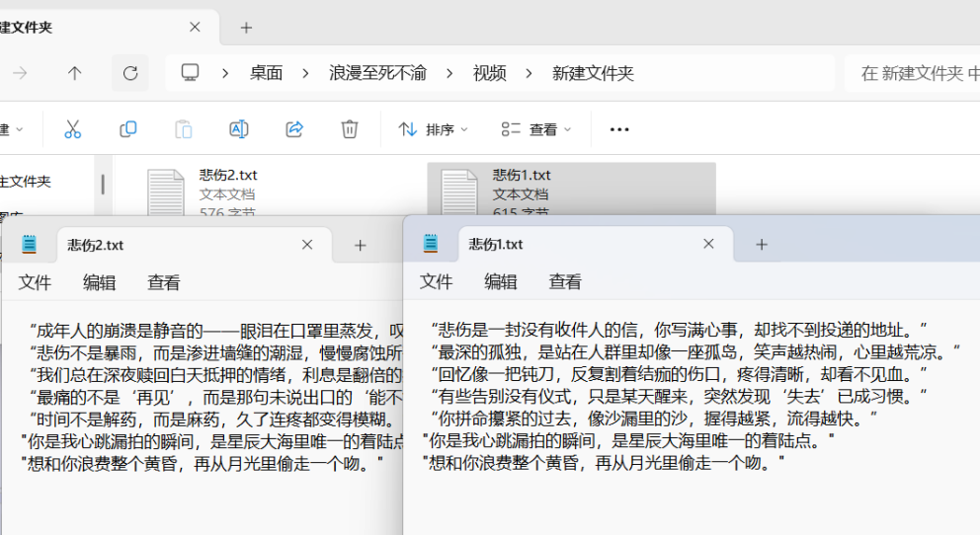
Task: Click the Explorer sidebar scrollbar
Action: [103, 184]
